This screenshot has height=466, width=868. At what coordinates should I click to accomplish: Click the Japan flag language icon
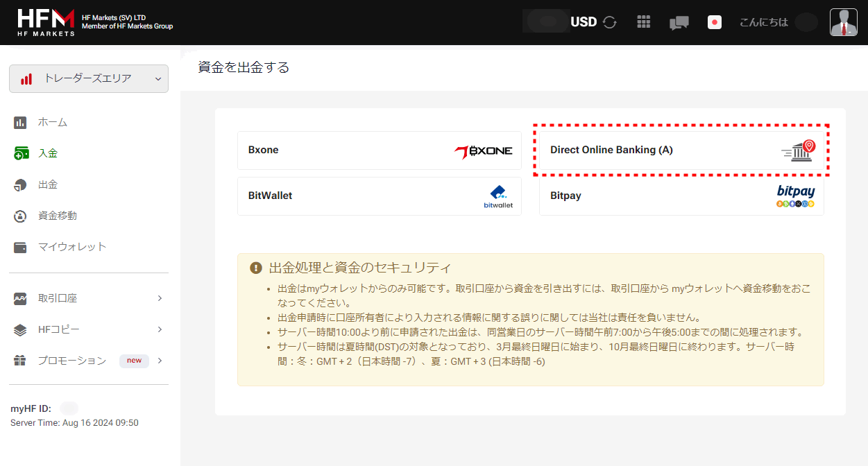715,22
